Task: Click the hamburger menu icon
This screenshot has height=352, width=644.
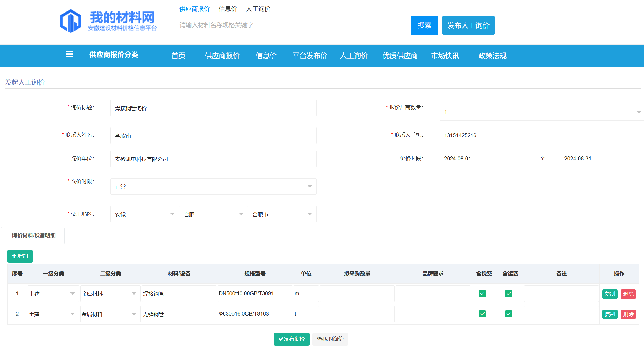Action: (x=69, y=55)
